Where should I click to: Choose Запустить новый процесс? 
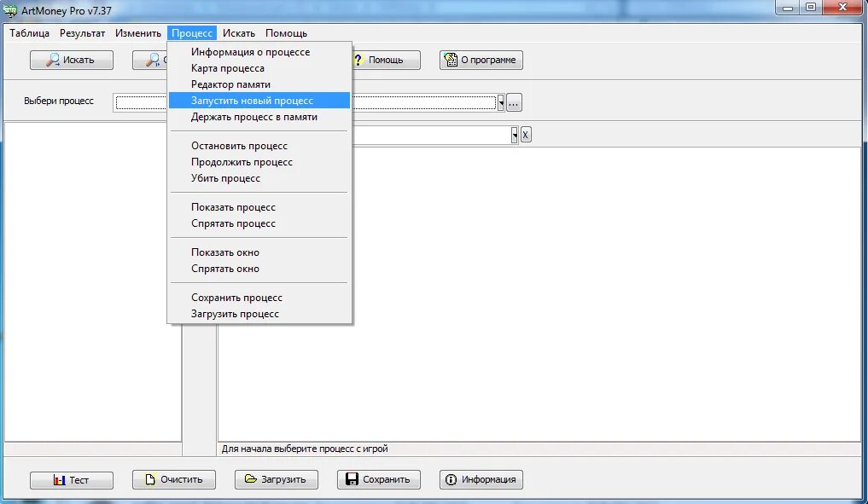pos(259,101)
